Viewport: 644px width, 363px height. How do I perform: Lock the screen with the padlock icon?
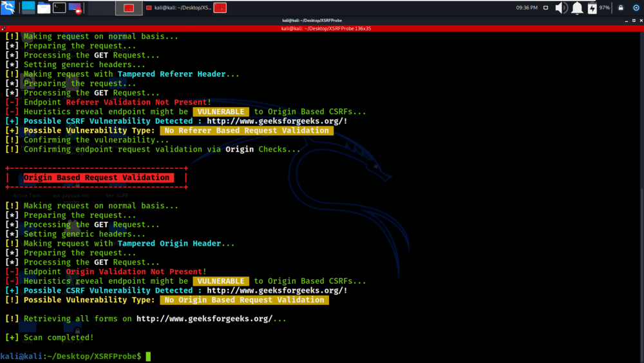(621, 8)
